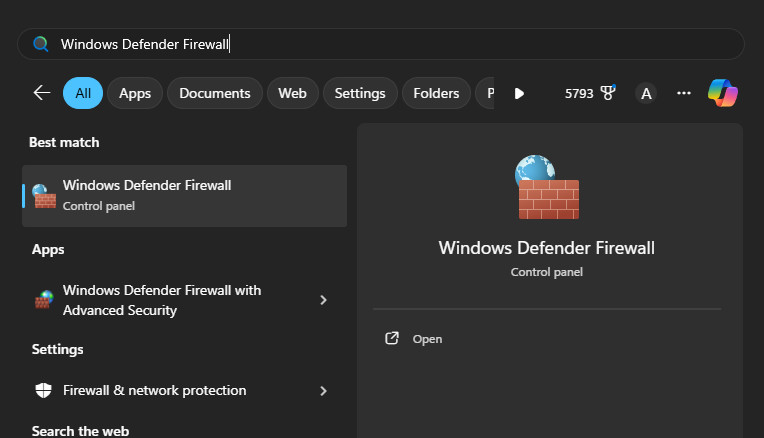This screenshot has width=764, height=438.
Task: Expand Windows Defender Firewall with Advanced Security chevron
Action: pyautogui.click(x=323, y=300)
